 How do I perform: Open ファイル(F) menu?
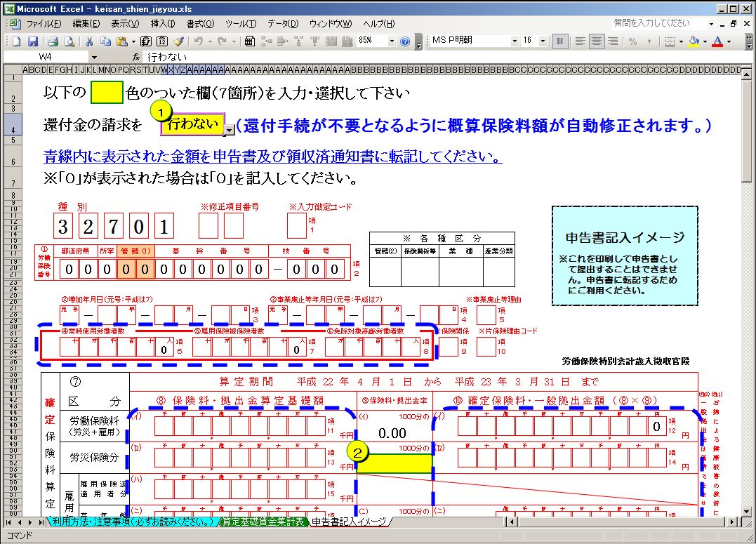44,23
